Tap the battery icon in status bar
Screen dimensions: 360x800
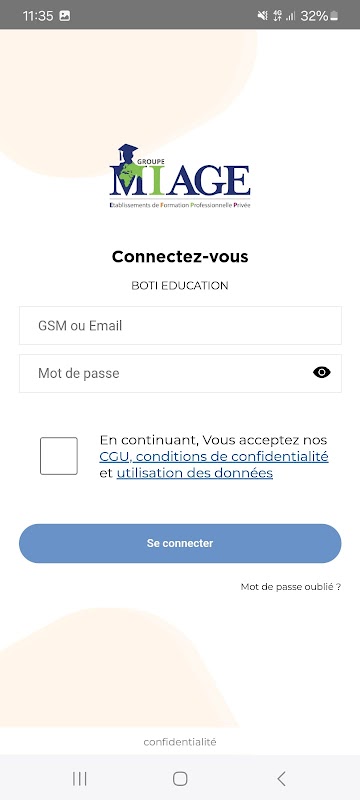click(x=334, y=16)
